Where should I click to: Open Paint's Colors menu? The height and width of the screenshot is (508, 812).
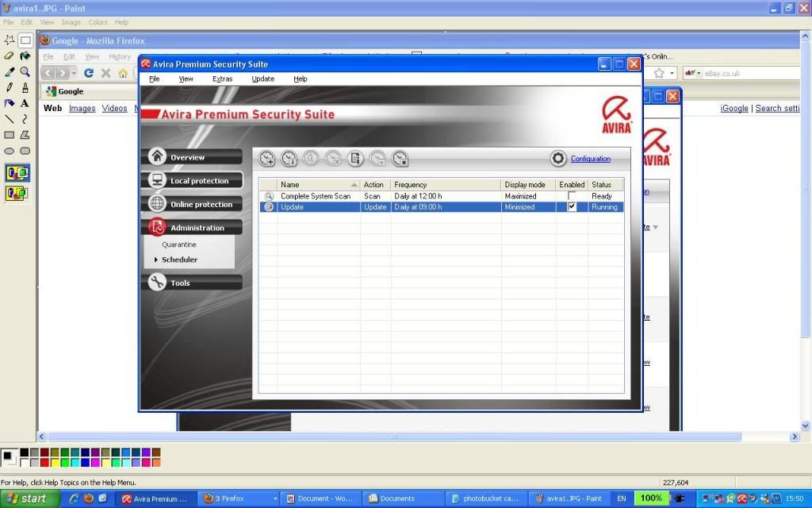click(98, 22)
